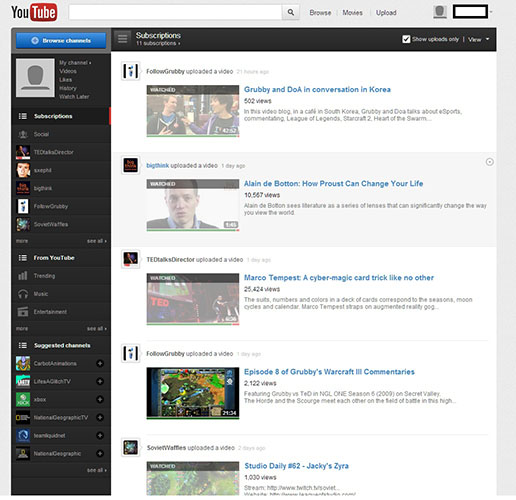Subscribe to NationalGeographic with plus icon

(x=100, y=453)
